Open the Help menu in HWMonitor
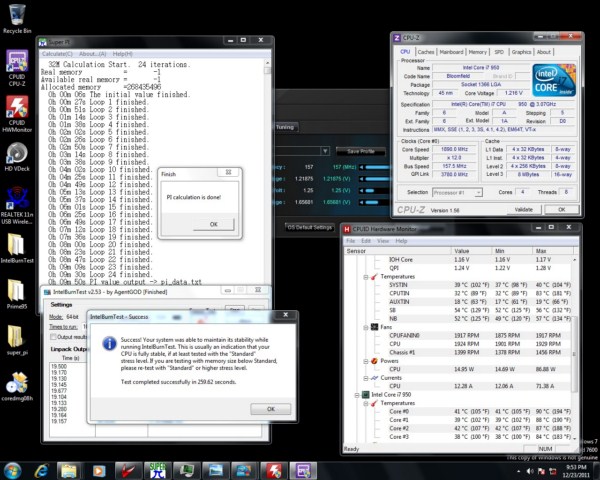This screenshot has height=480, width=600. [401, 241]
